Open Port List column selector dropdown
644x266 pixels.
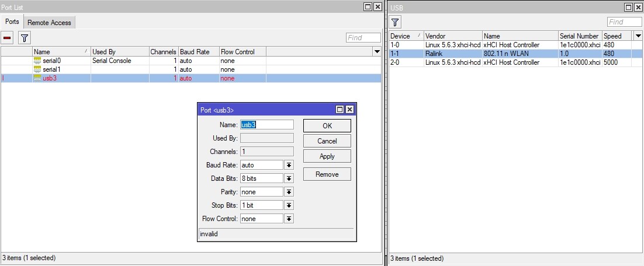[x=377, y=52]
